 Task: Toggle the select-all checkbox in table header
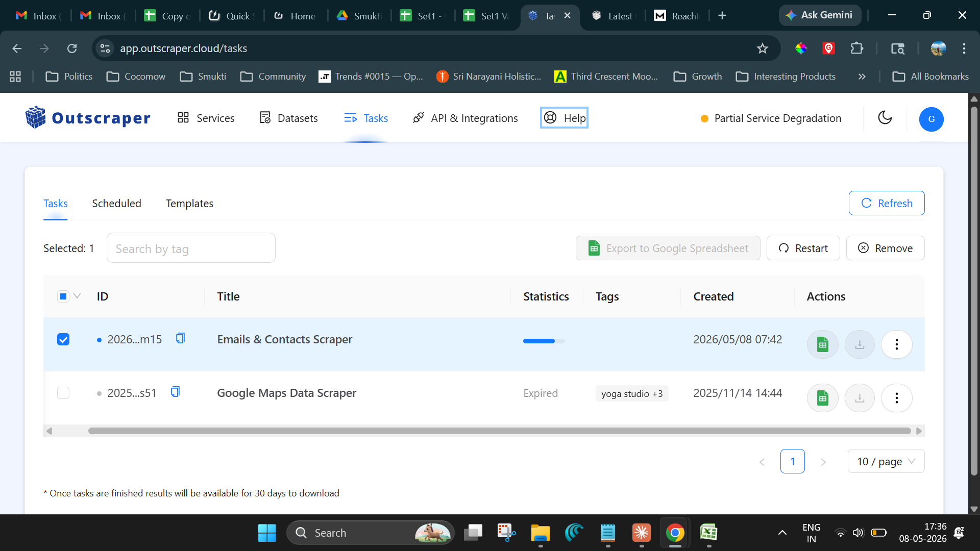pos(63,296)
